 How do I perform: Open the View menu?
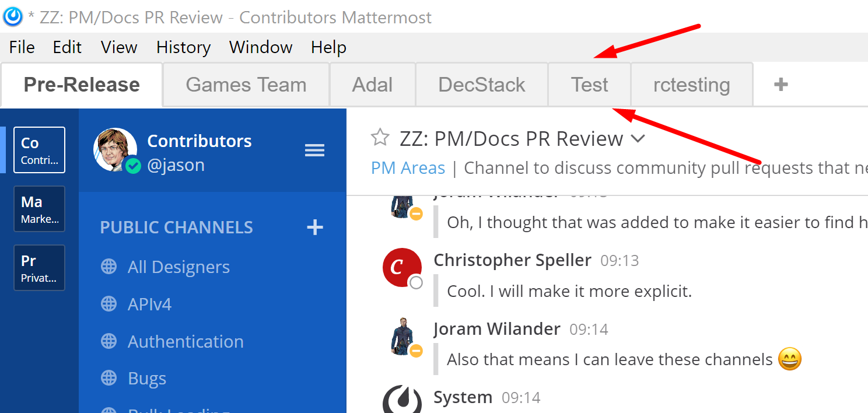[119, 47]
